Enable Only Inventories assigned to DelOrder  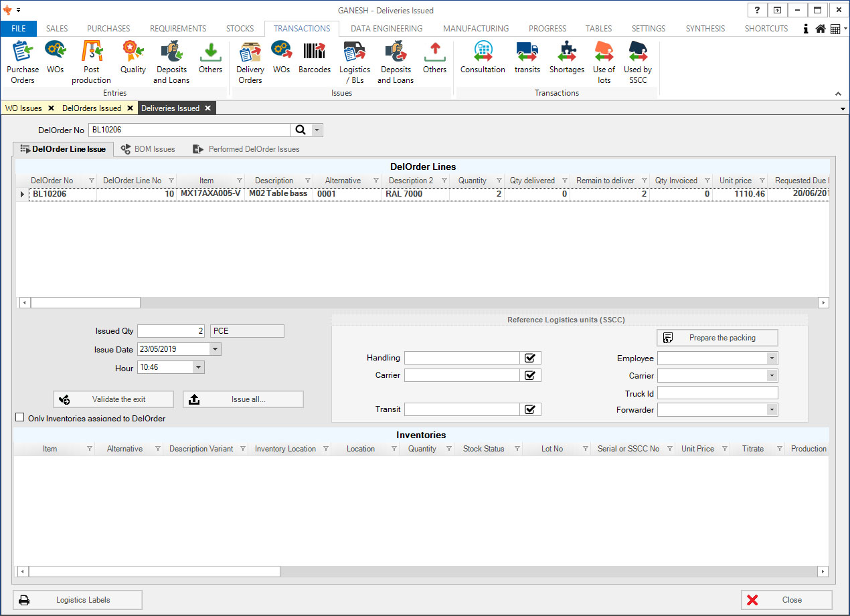20,418
